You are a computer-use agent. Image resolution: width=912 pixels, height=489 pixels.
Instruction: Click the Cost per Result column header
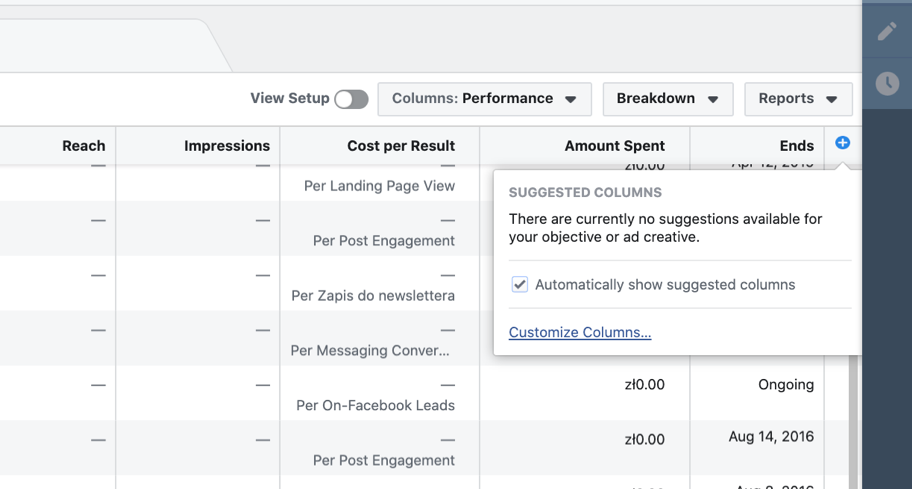(401, 146)
